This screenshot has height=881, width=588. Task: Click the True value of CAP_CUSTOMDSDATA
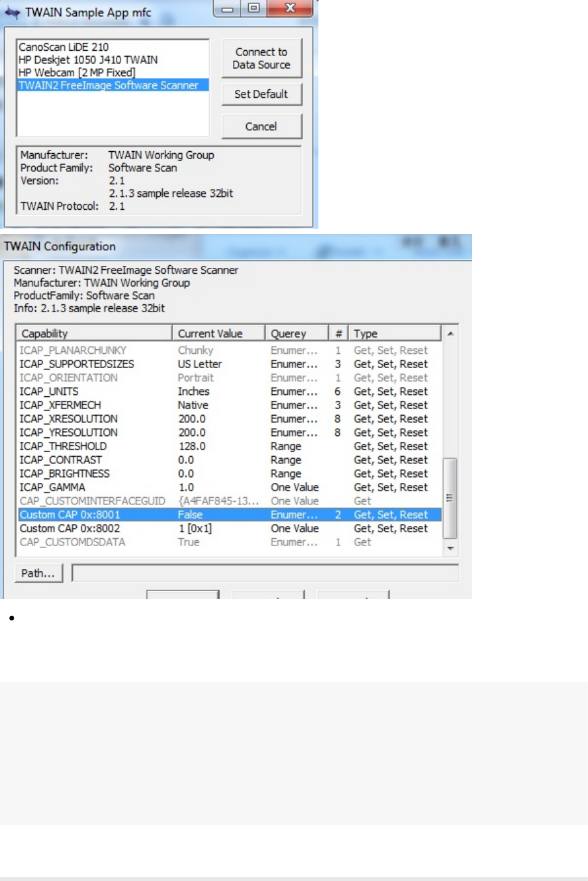(x=189, y=542)
